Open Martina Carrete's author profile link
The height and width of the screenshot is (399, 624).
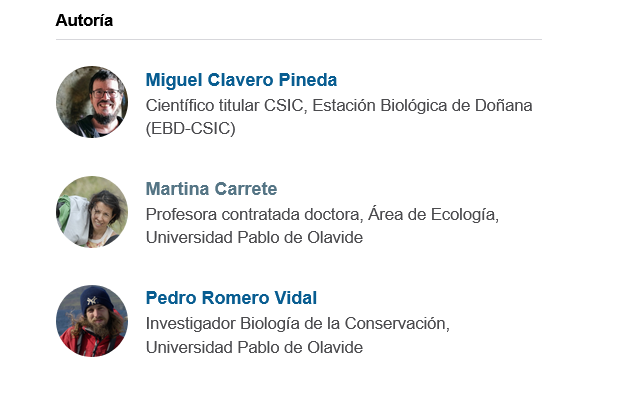[211, 189]
